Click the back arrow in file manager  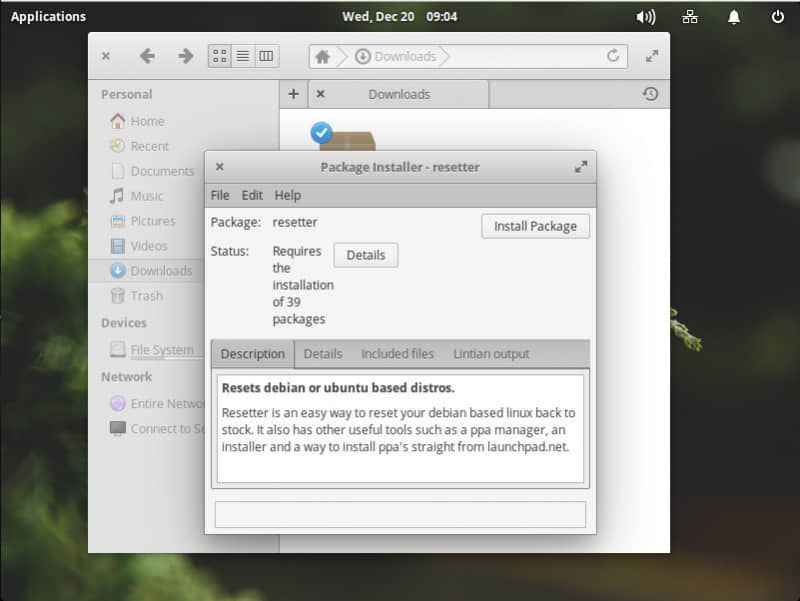click(x=147, y=56)
